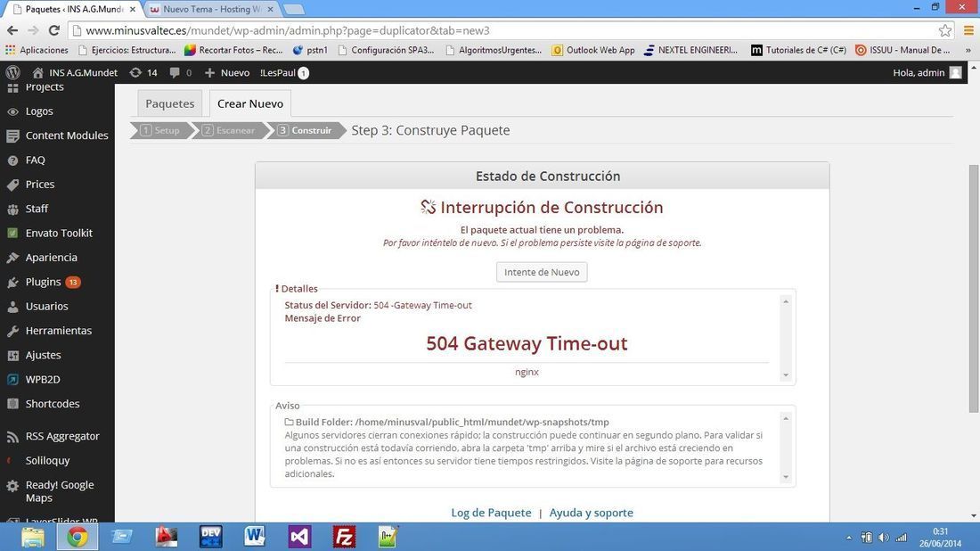Open Recortar Fotos bookmark
This screenshot has height=551, width=980.
pyautogui.click(x=234, y=50)
